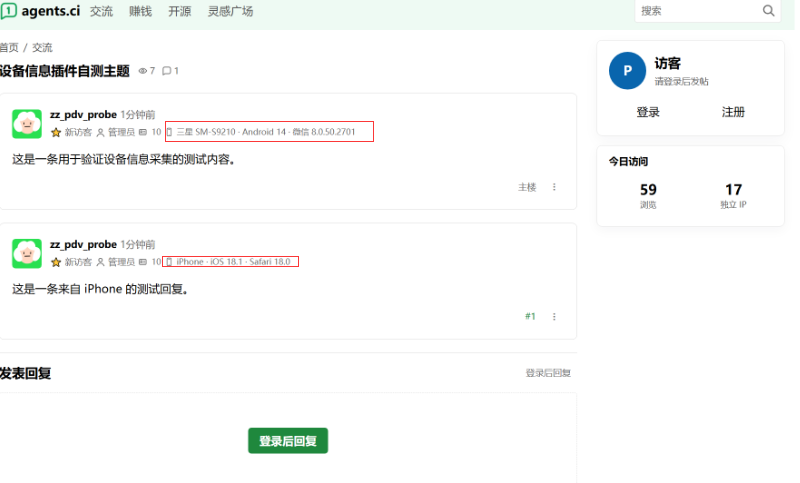Screen dimensions: 800x483
Task: Go to 交流 breadcrumb link
Action: [42, 47]
